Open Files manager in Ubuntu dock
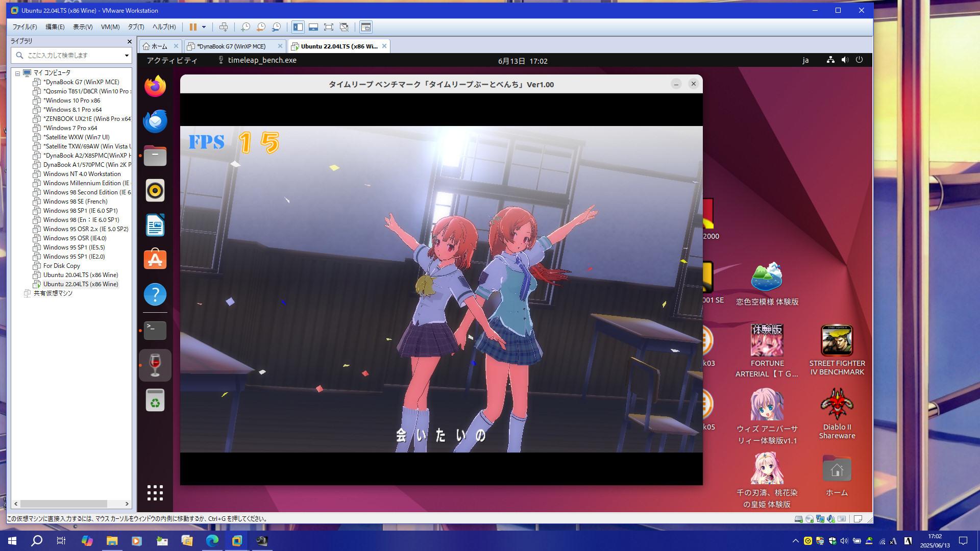Image resolution: width=980 pixels, height=551 pixels. (x=155, y=156)
